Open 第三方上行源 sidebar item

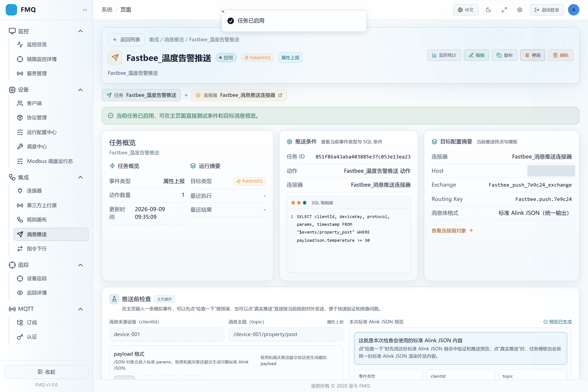51,205
